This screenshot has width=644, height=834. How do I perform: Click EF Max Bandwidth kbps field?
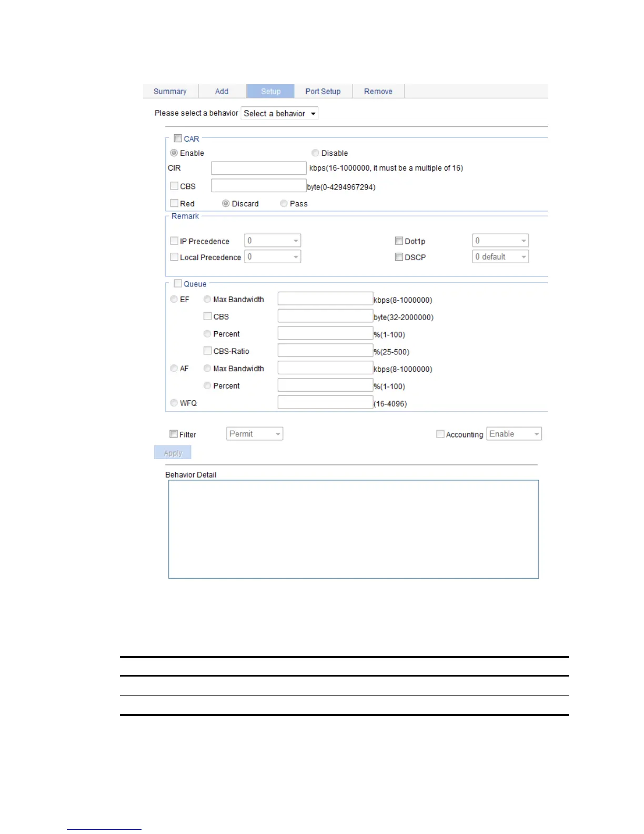pos(325,299)
